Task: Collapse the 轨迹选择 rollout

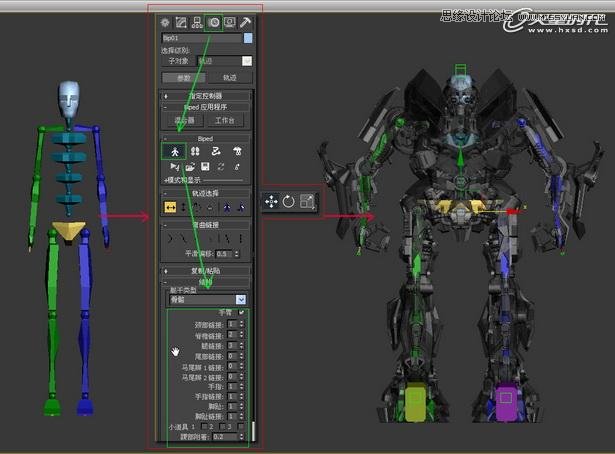Action: click(206, 193)
